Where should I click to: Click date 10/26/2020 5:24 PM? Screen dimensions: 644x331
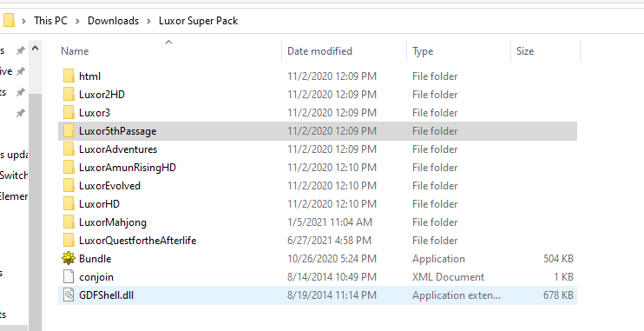pyautogui.click(x=332, y=258)
